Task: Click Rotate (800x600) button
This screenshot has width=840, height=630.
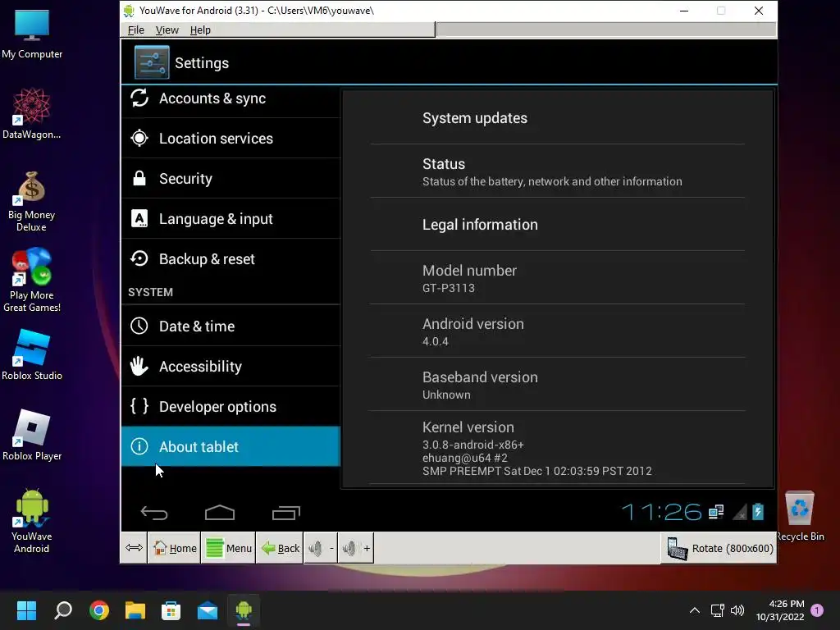Action: tap(719, 548)
